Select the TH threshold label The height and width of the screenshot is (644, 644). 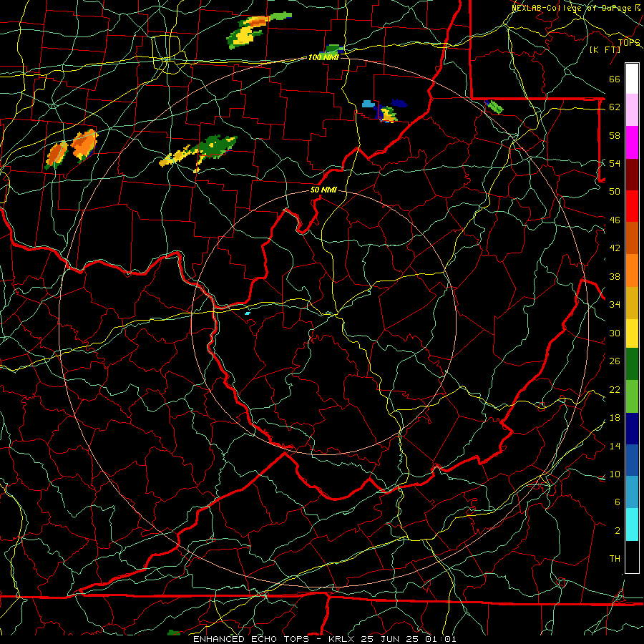point(615,559)
